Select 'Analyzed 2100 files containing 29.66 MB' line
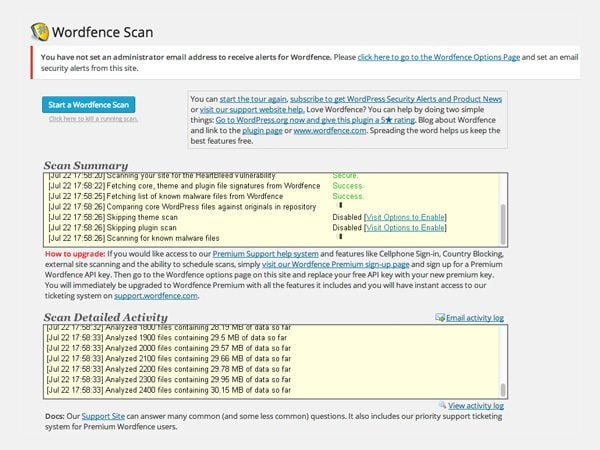Image resolution: width=600 pixels, height=450 pixels. (168, 359)
